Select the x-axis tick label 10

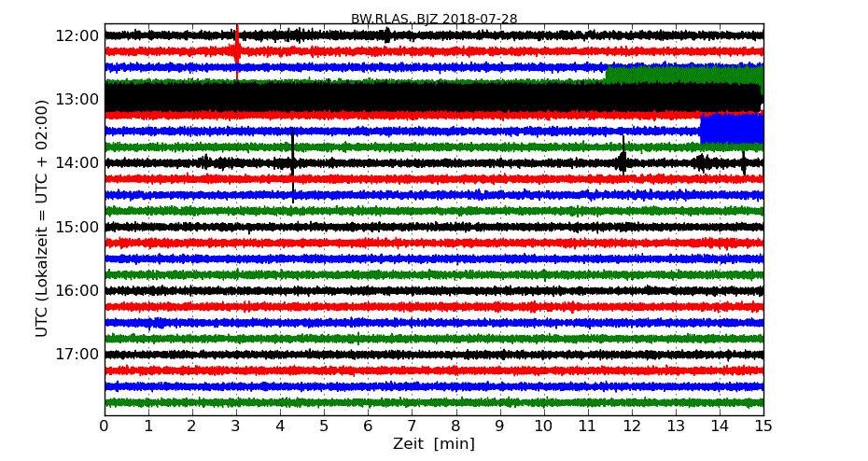543,427
